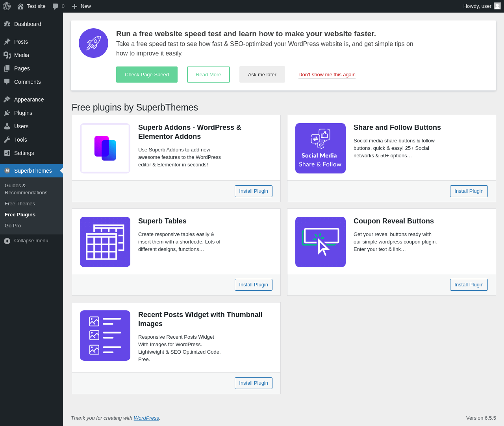Screen dimensions: 504x426
Task: Open Appearance in the sidebar
Action: [x=29, y=100]
